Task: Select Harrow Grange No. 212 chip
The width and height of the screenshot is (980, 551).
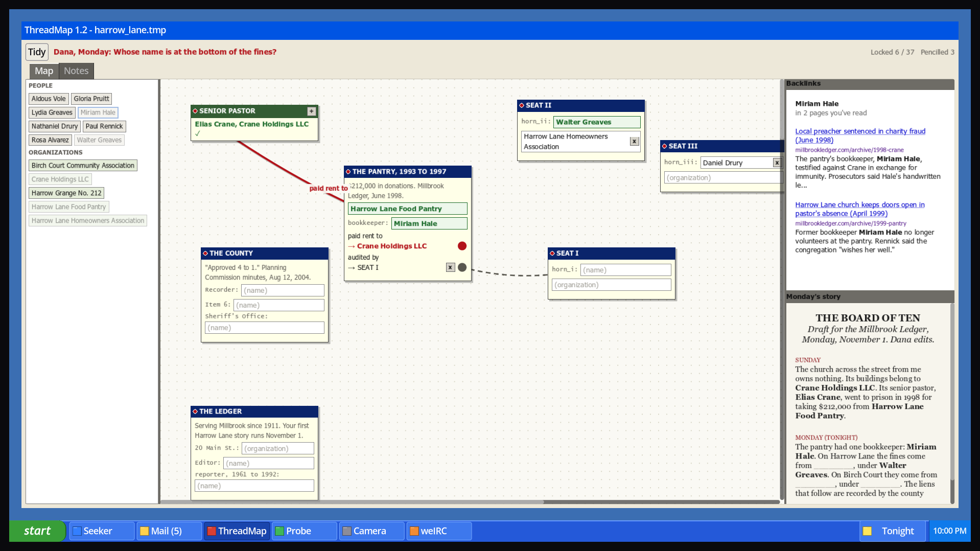Action: click(66, 193)
